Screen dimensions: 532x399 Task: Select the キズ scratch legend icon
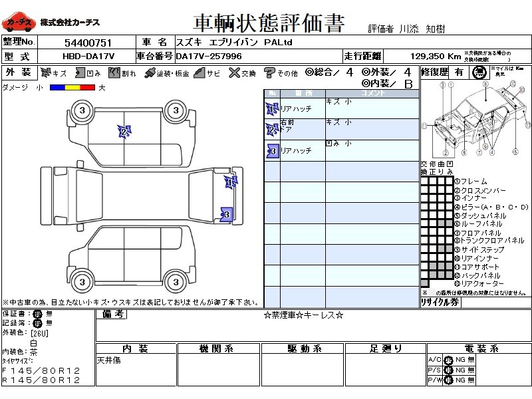pos(46,72)
